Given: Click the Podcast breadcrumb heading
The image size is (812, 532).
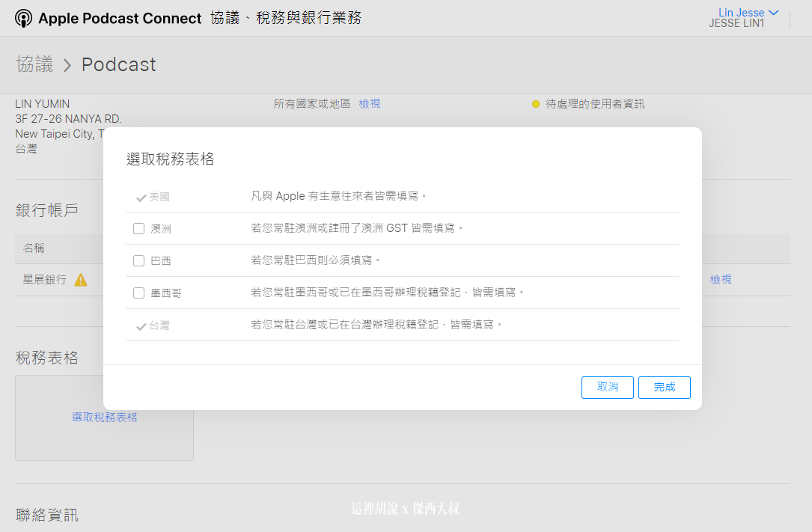Looking at the screenshot, I should click(118, 64).
